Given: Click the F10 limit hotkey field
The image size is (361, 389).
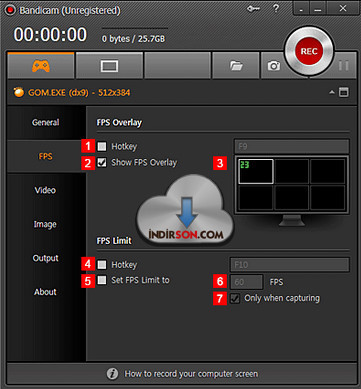Looking at the screenshot, I should click(290, 265).
